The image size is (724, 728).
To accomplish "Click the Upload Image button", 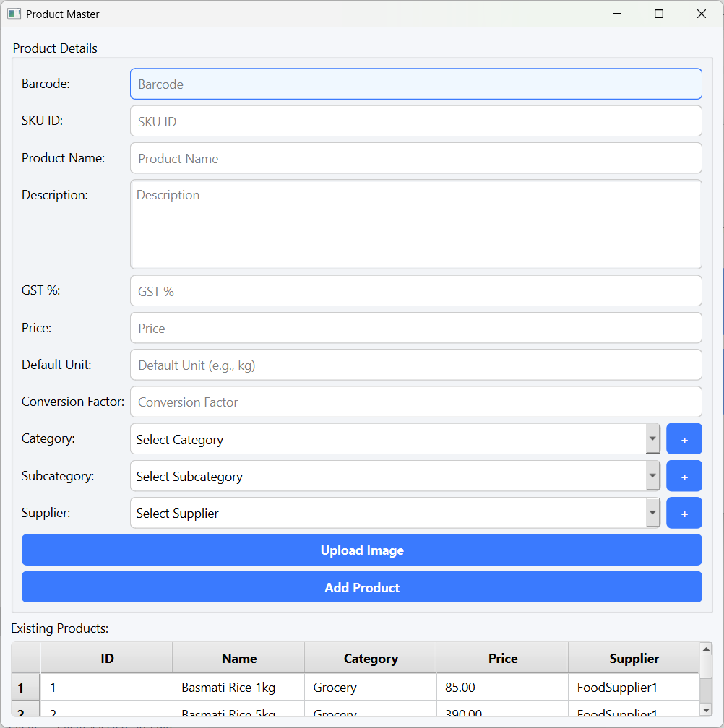I will pyautogui.click(x=361, y=550).
